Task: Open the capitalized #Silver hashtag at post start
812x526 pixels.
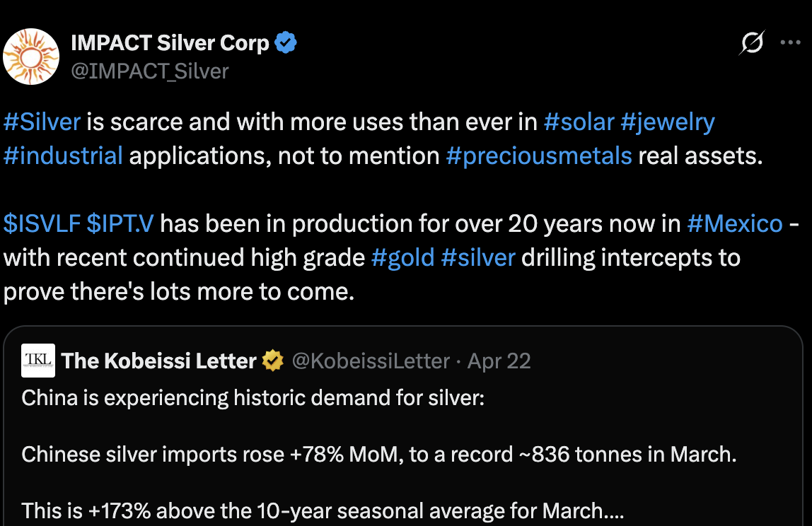Action: 42,122
